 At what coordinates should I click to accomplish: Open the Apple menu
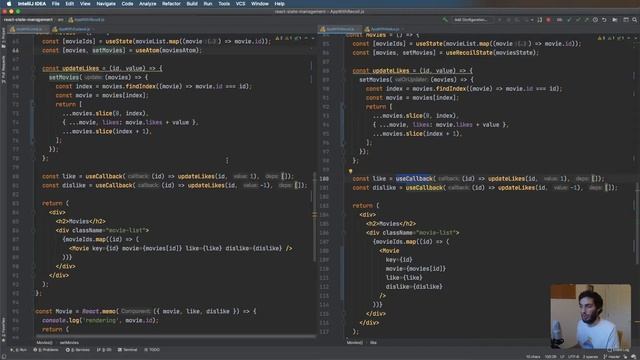9,4
